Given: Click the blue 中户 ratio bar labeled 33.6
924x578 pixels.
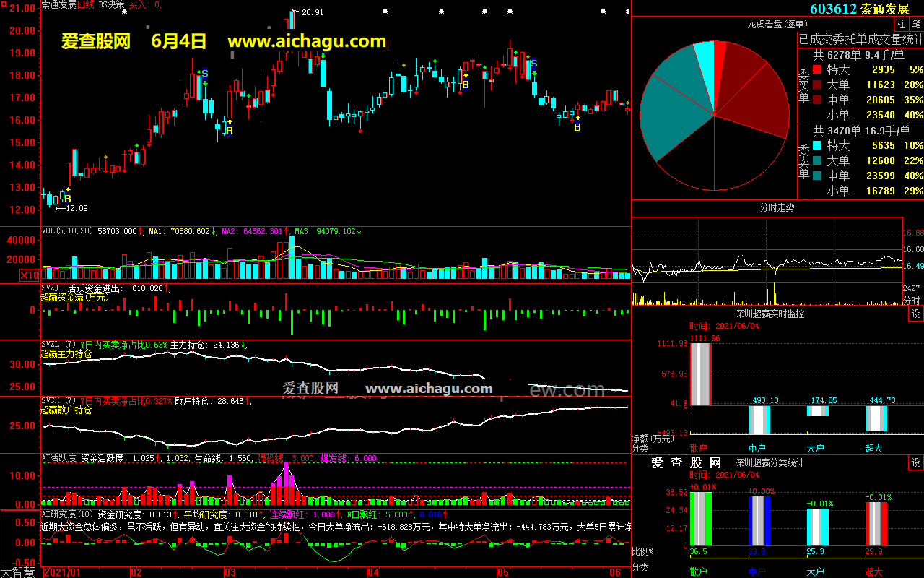Looking at the screenshot, I should [759, 522].
